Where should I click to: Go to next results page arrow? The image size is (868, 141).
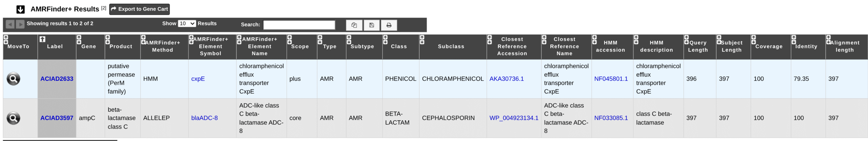(x=20, y=24)
